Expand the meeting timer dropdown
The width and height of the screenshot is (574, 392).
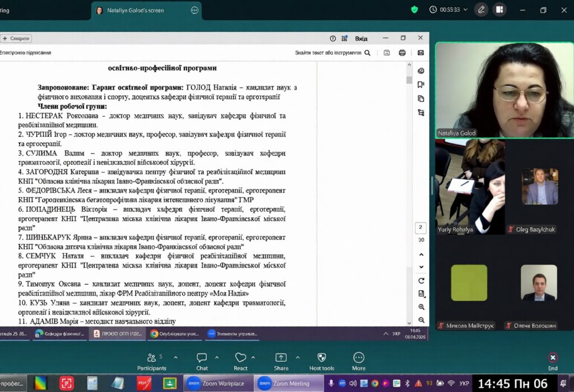(465, 10)
